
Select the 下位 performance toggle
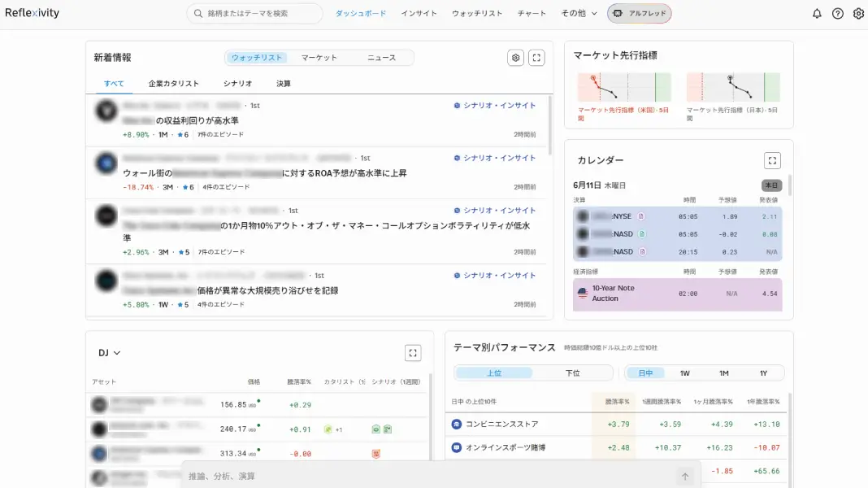click(x=572, y=373)
